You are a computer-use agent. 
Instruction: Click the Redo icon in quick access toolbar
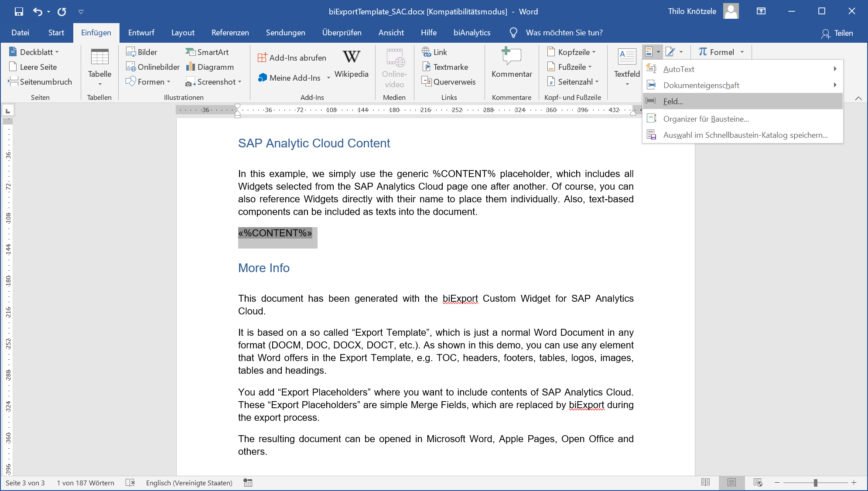[x=62, y=11]
